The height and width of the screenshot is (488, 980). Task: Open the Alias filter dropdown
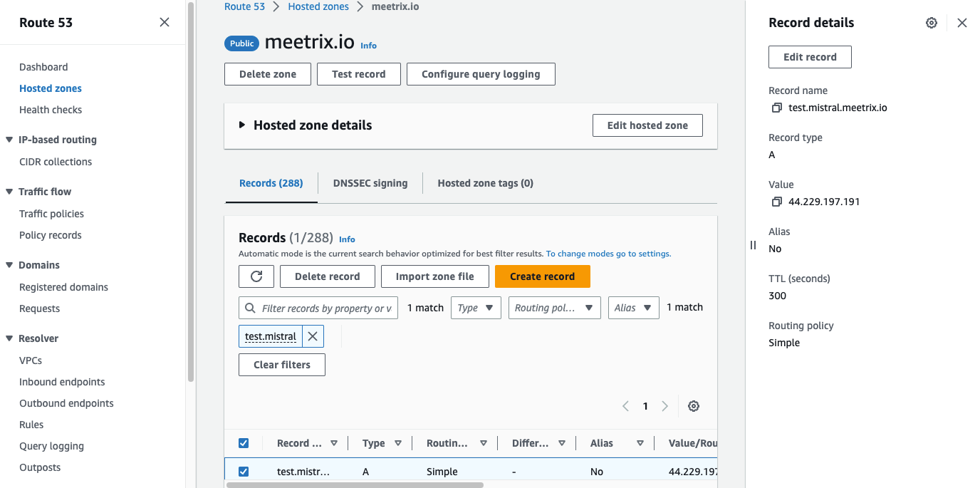[634, 308]
